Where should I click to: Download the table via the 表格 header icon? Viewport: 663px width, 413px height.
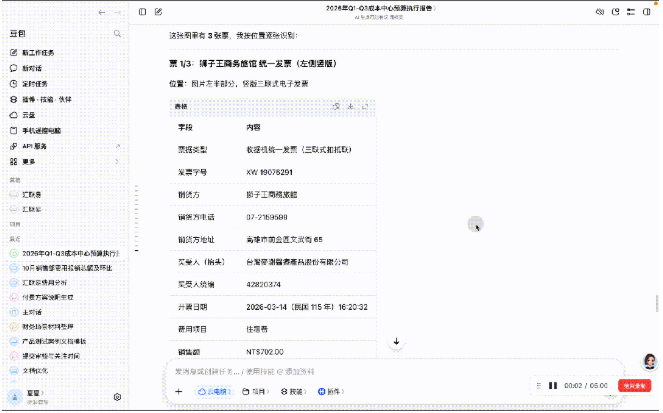click(351, 107)
